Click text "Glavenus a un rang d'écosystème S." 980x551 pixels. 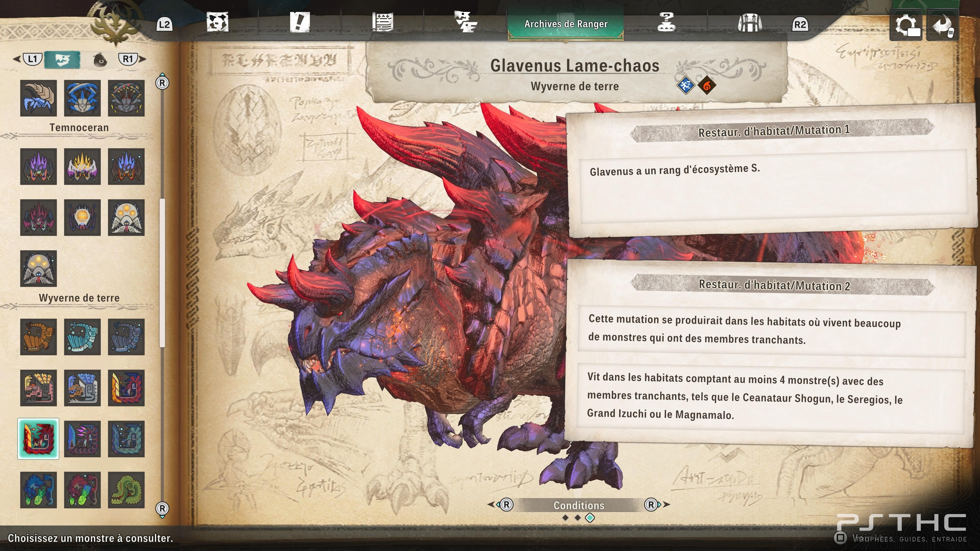pyautogui.click(x=675, y=170)
